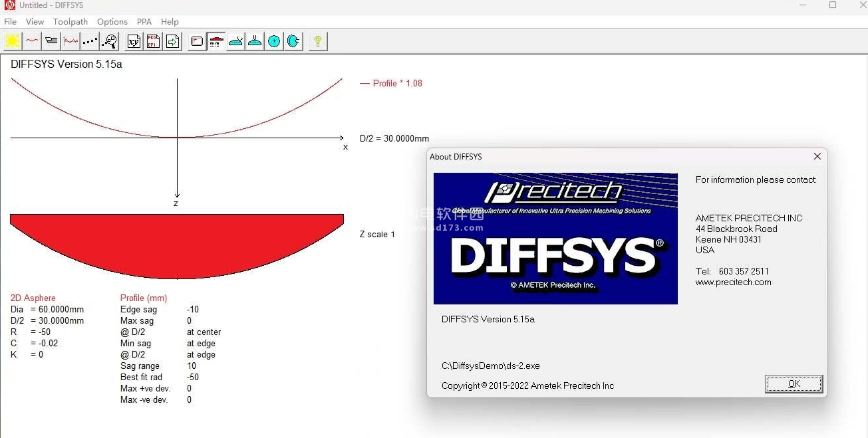Click the 'Dia = 60.0000mm' value
The width and height of the screenshot is (868, 438).
tap(47, 310)
